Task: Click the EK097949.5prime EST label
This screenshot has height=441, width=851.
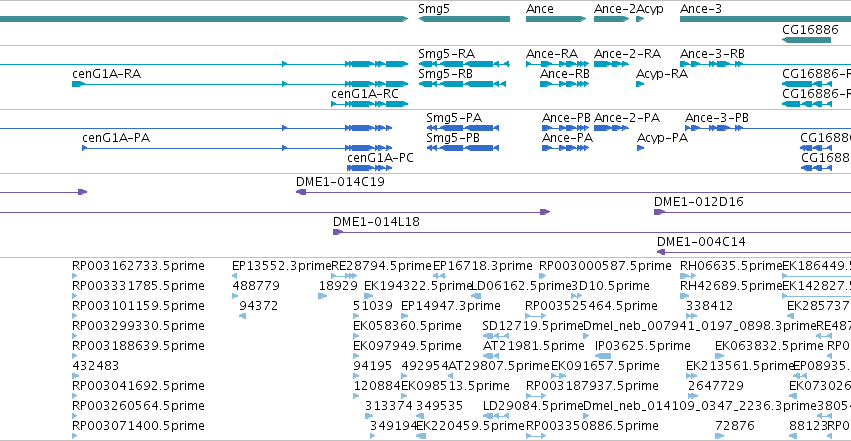Action: pyautogui.click(x=407, y=346)
